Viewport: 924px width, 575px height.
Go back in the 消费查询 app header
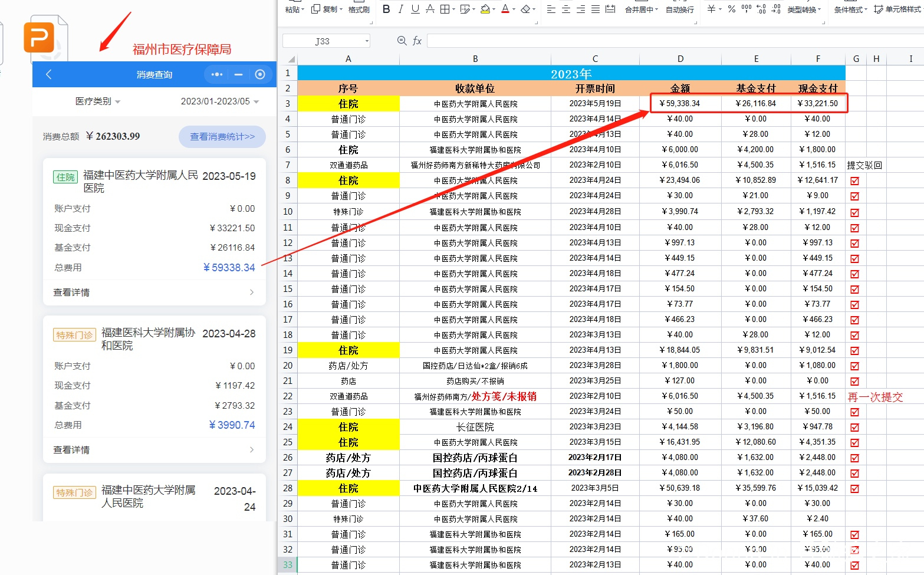pos(49,74)
